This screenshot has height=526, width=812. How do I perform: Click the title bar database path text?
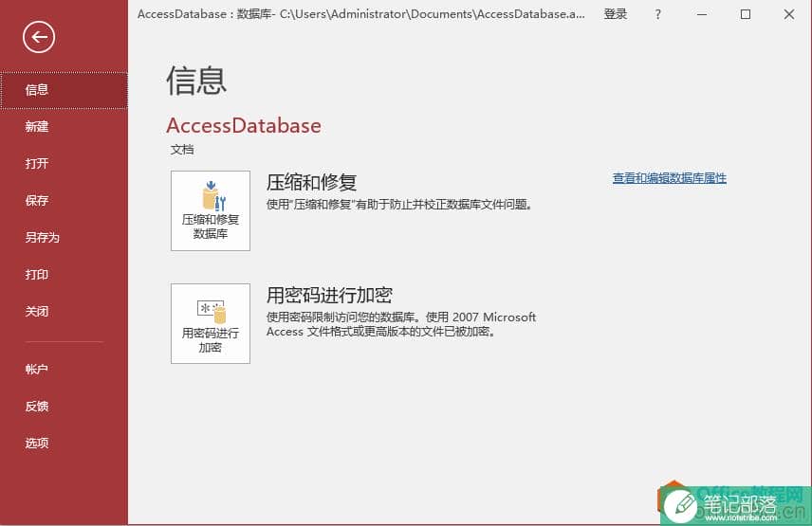click(361, 14)
